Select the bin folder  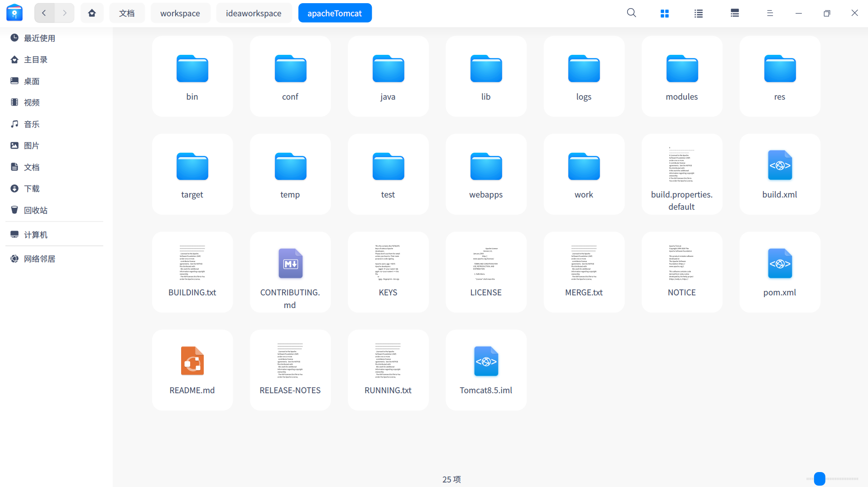point(192,76)
